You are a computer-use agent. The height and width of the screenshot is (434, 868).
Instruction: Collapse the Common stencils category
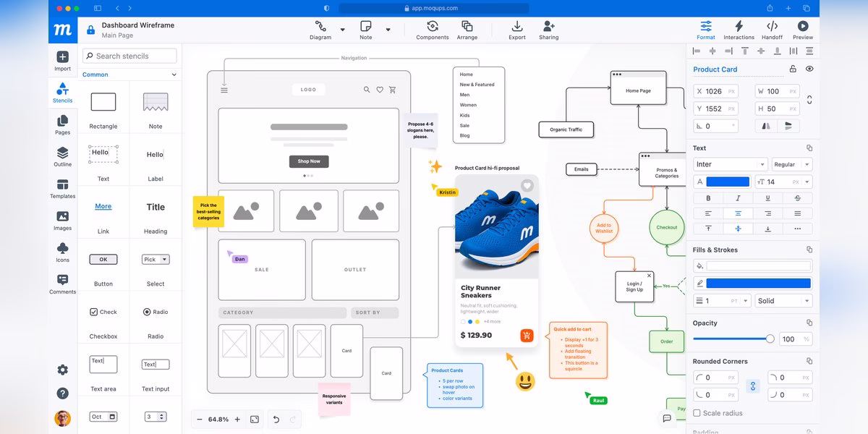[174, 75]
